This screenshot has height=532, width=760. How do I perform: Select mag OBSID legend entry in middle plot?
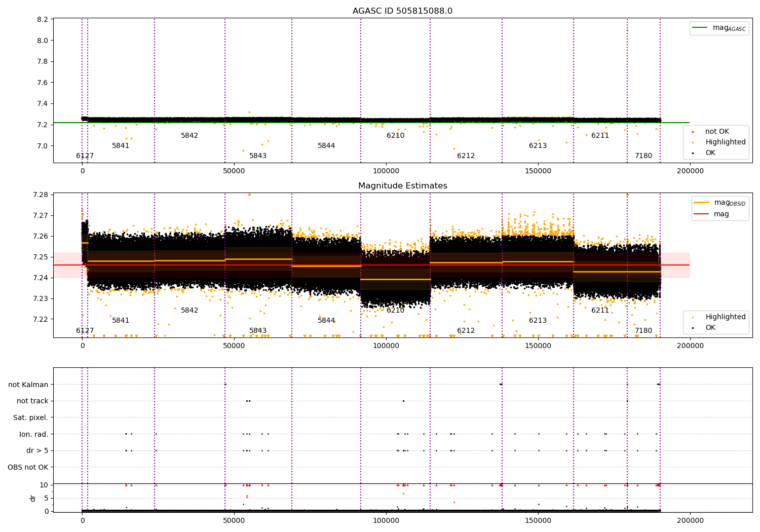point(719,203)
